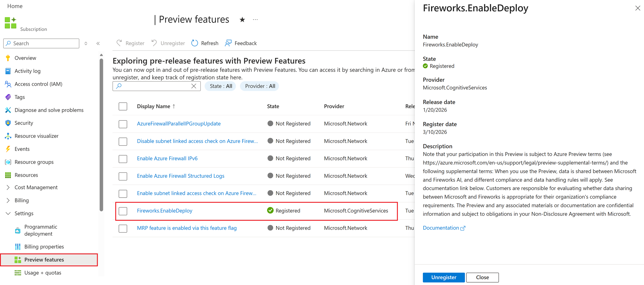The height and width of the screenshot is (285, 644).
Task: Open the ellipsis more options menu
Action: tap(255, 20)
